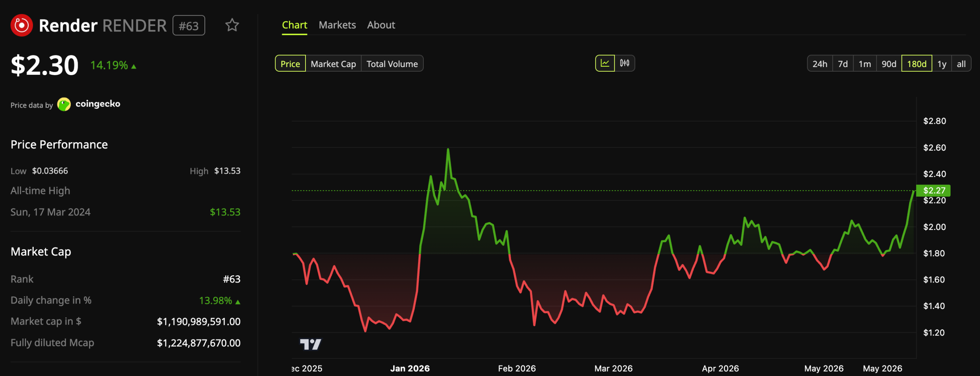Set the chart range to 1m
Screen dimensions: 980x376
pyautogui.click(x=865, y=64)
